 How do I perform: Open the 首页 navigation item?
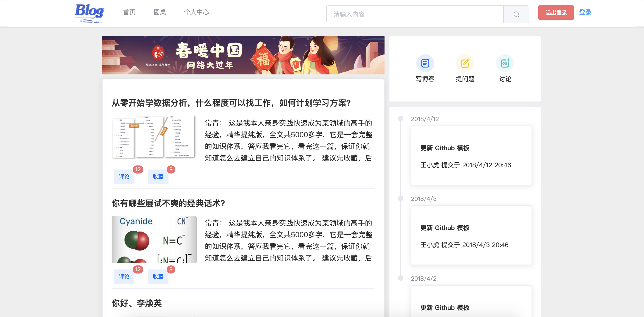point(129,12)
